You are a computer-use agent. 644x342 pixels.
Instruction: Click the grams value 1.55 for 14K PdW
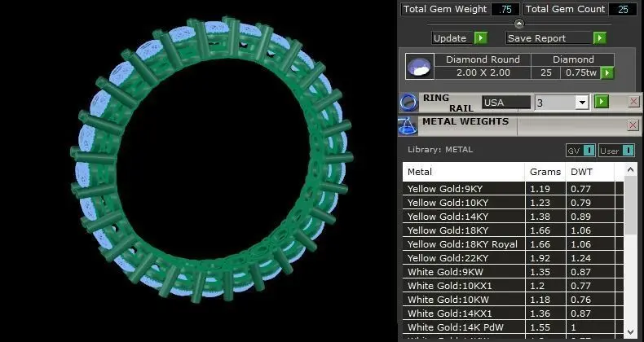[545, 327]
